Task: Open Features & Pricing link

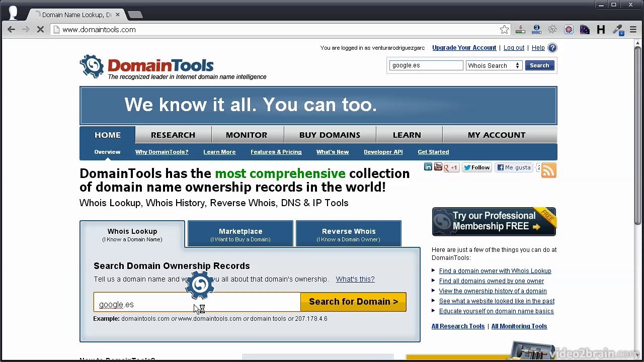Action: [x=276, y=152]
